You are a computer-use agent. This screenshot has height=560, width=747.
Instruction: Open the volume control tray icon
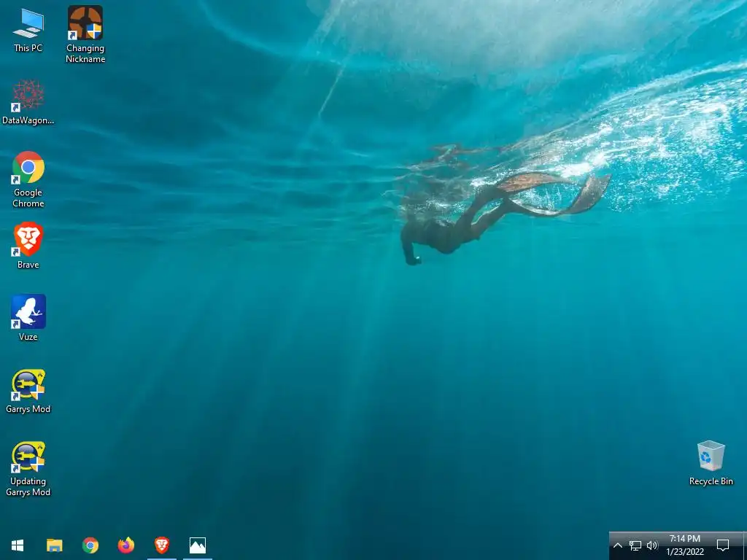[652, 545]
